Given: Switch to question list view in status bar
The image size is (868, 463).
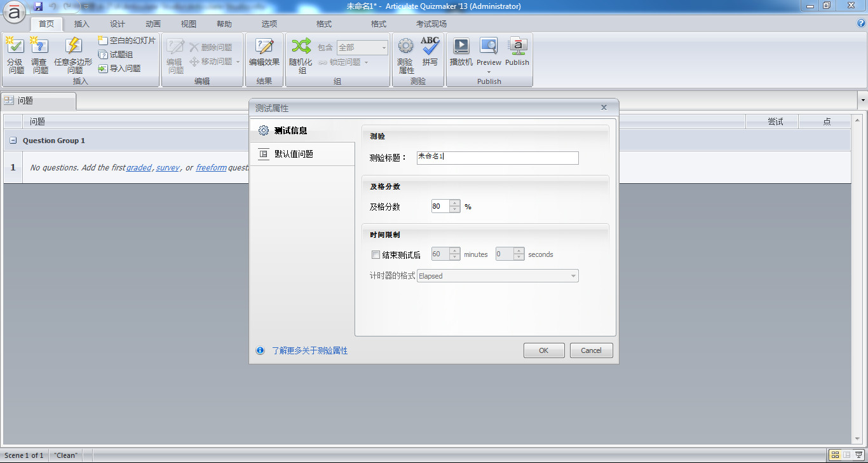Looking at the screenshot, I should 836,455.
